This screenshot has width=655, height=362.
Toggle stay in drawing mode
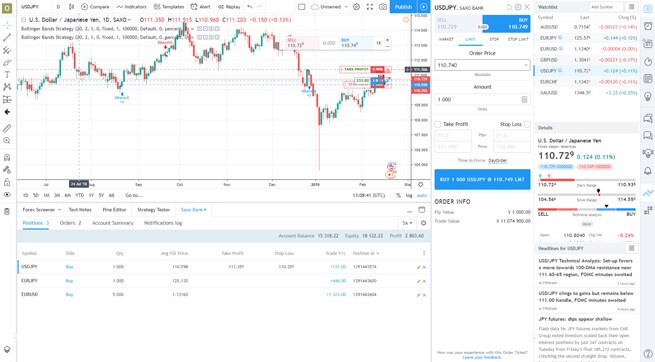[7, 170]
